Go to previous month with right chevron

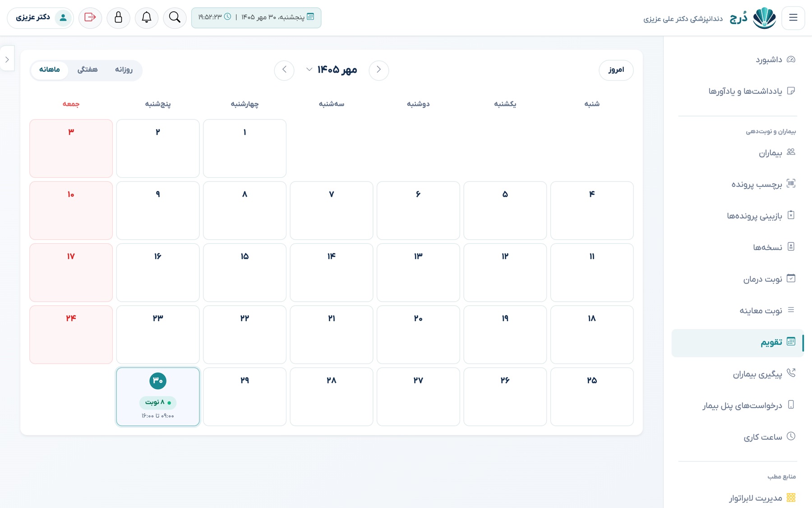click(x=379, y=70)
